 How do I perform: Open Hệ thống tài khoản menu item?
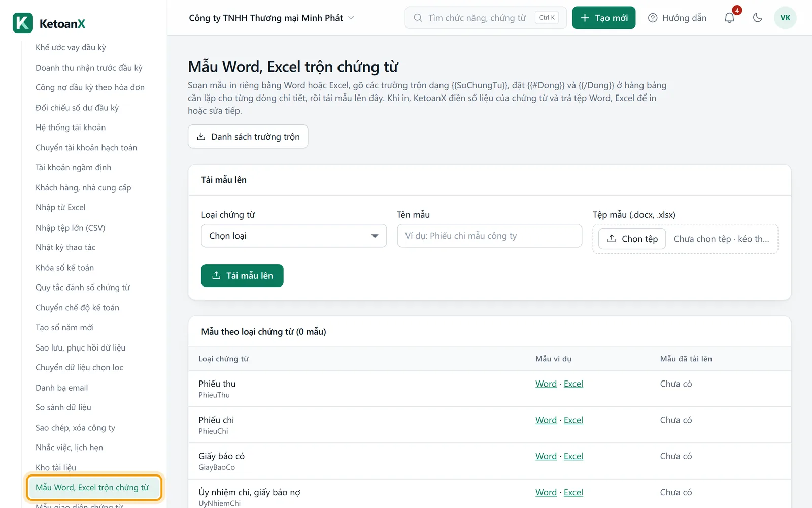click(71, 127)
